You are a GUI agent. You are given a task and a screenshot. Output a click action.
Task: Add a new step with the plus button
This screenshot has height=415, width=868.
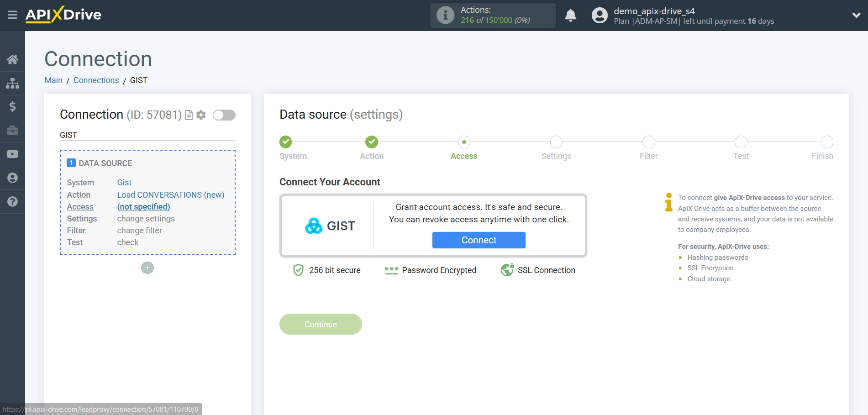pos(147,268)
